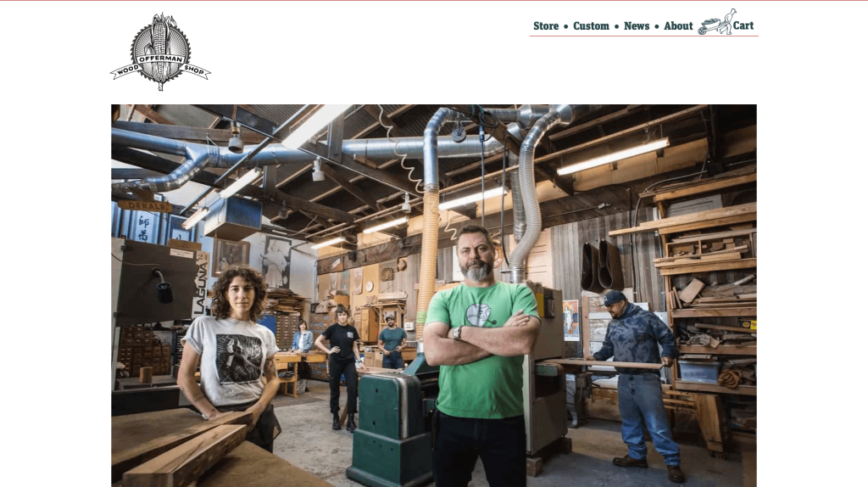Click the Shop banner ribbon on logo

pos(194,70)
